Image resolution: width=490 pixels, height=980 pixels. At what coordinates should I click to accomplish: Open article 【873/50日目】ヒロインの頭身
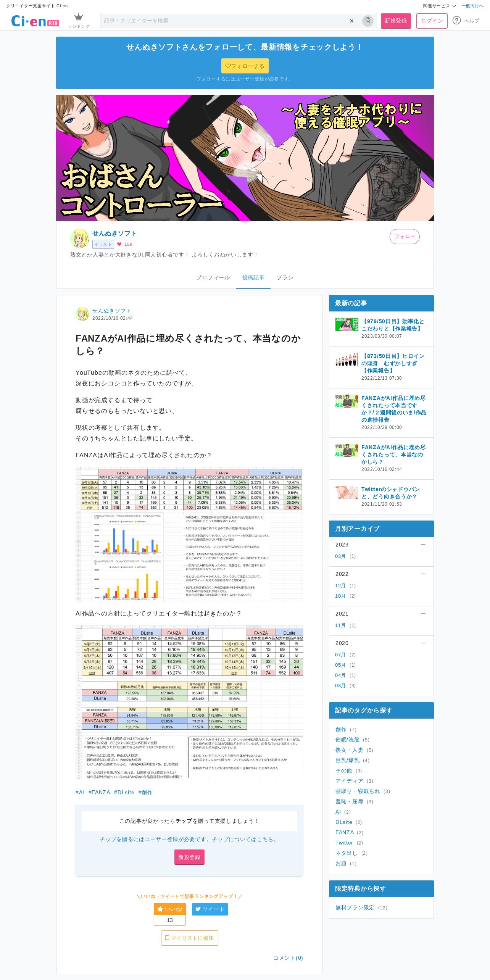[393, 363]
